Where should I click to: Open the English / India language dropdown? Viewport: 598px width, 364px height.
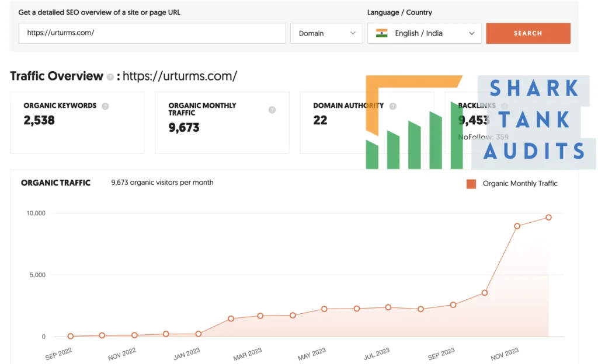point(425,33)
